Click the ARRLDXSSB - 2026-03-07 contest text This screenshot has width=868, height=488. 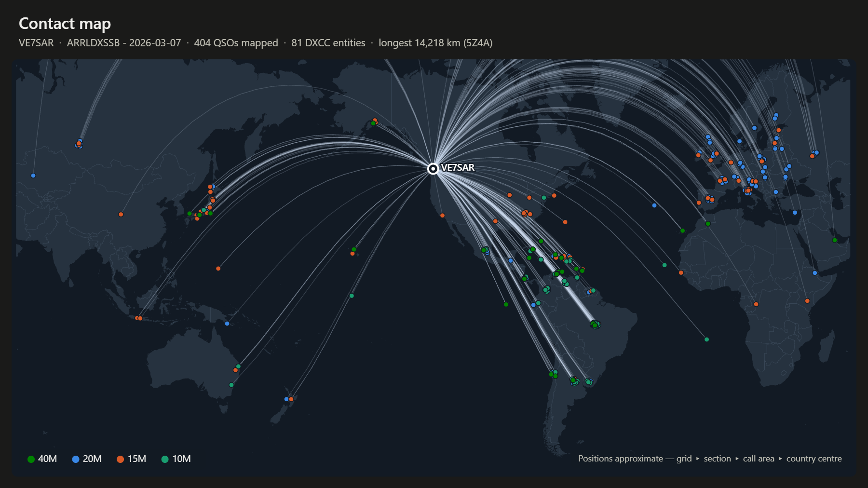124,43
